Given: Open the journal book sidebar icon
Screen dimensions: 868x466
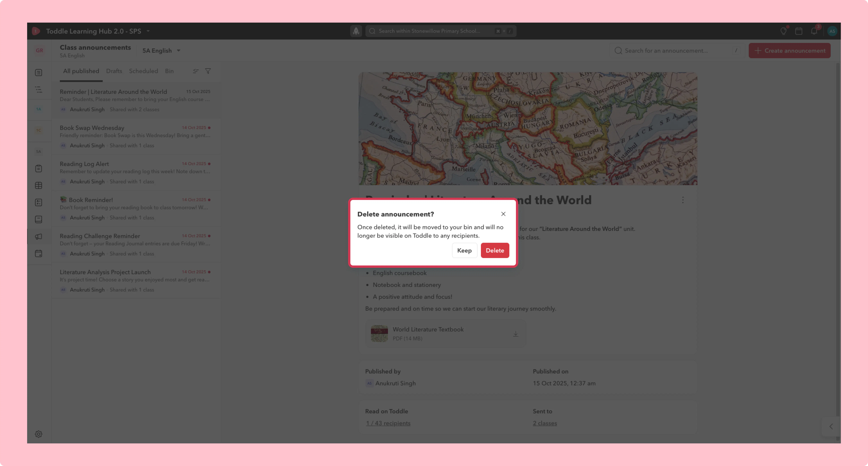Looking at the screenshot, I should click(39, 220).
